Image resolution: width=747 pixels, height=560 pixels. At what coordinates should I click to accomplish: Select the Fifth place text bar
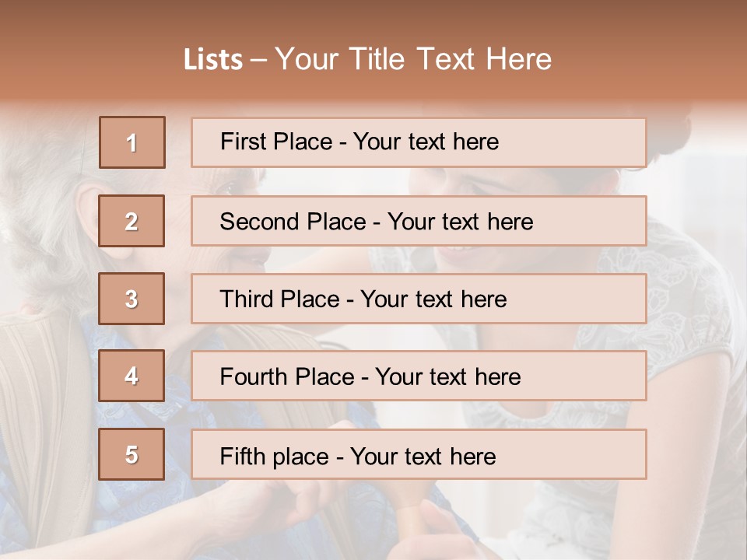pos(419,454)
